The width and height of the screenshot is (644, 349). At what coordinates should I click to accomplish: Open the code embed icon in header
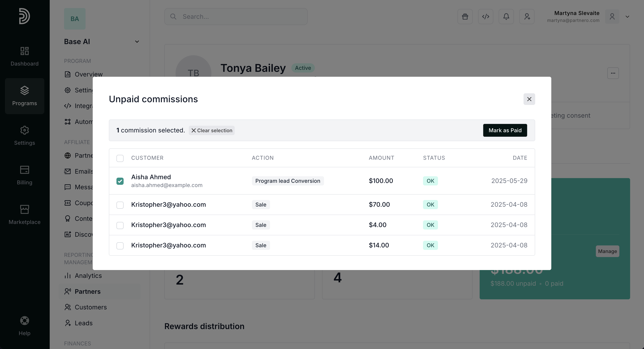point(485,17)
